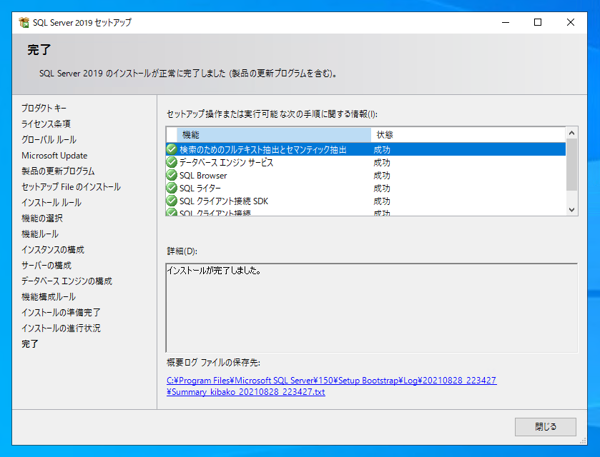
Task: Click 成功 status for データベース エンジン サービス
Action: (382, 163)
